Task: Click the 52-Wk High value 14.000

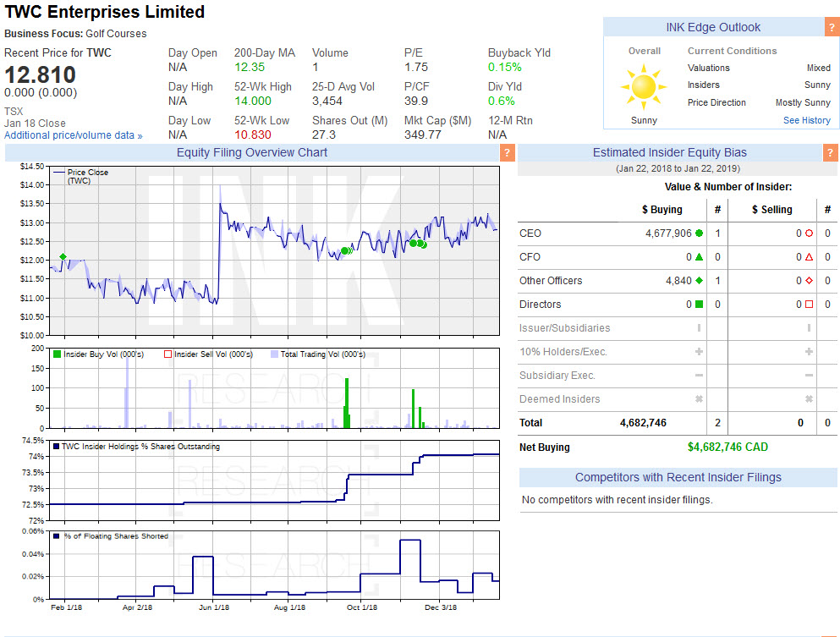Action: click(x=253, y=102)
